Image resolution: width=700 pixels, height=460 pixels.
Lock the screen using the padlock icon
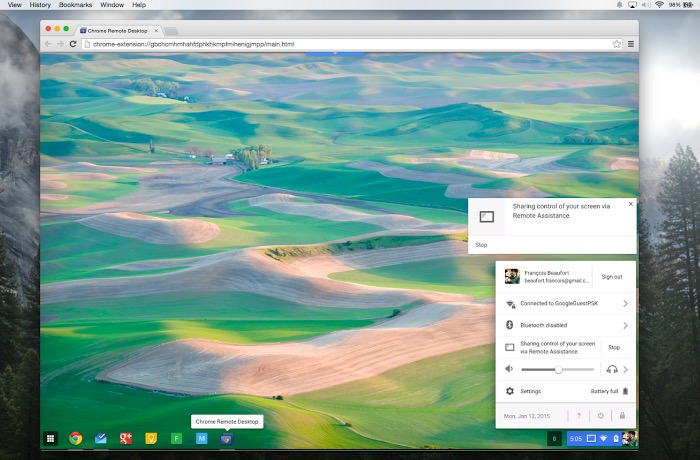click(623, 415)
